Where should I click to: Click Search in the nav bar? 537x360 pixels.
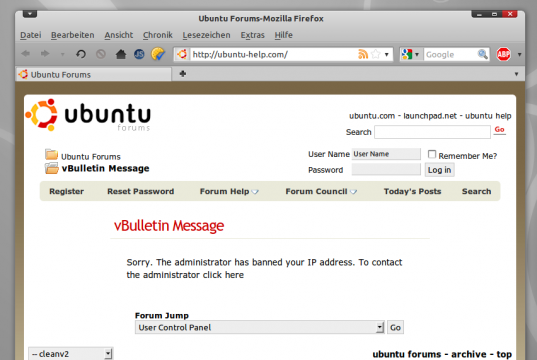476,191
